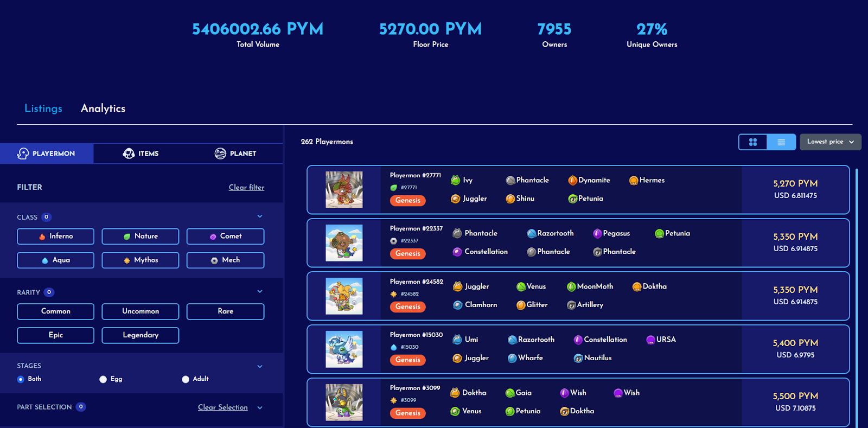Switch to grid view icon
Image resolution: width=868 pixels, height=428 pixels.
[752, 142]
